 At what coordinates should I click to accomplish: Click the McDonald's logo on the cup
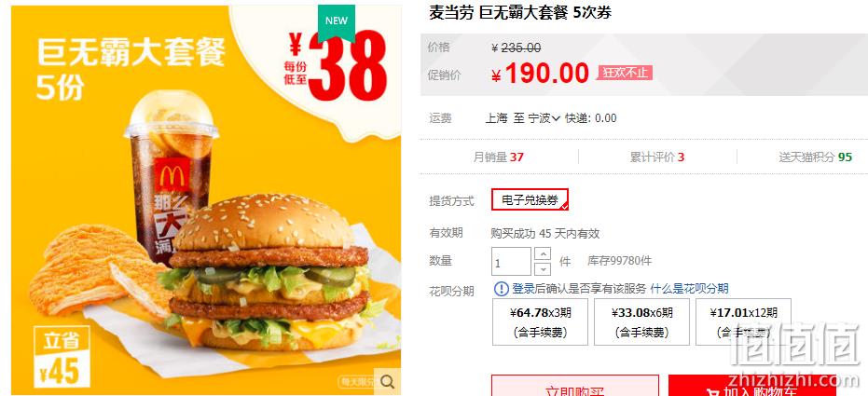point(172,175)
